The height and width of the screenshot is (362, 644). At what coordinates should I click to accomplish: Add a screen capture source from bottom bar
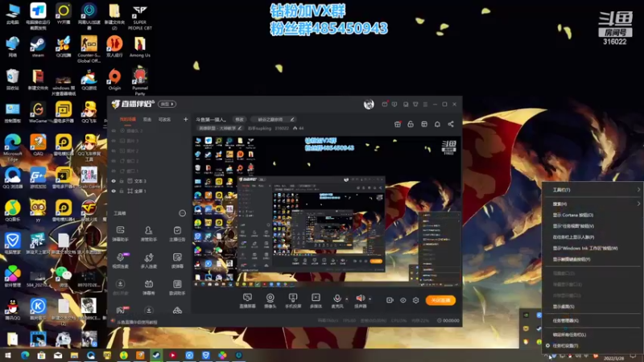tap(247, 300)
